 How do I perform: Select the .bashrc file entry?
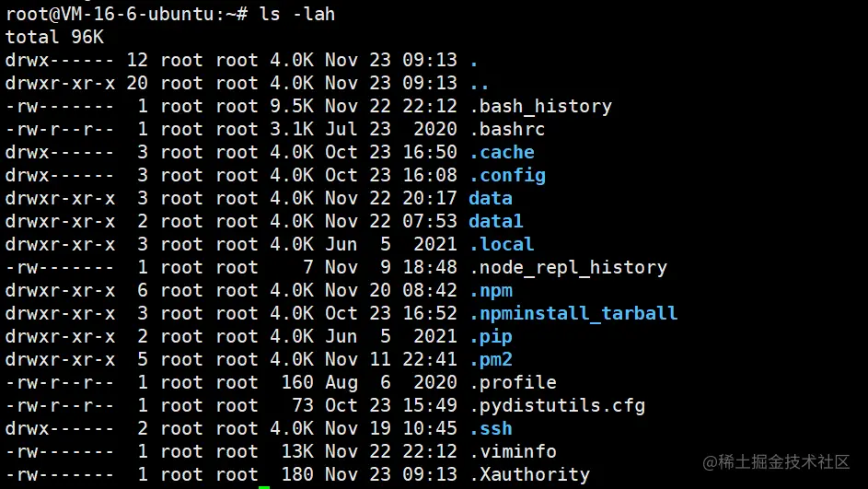pos(507,130)
